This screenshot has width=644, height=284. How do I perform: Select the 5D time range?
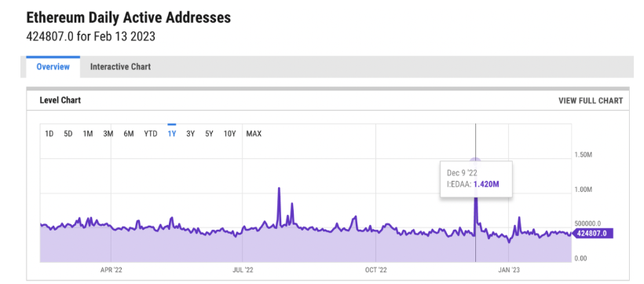[68, 134]
